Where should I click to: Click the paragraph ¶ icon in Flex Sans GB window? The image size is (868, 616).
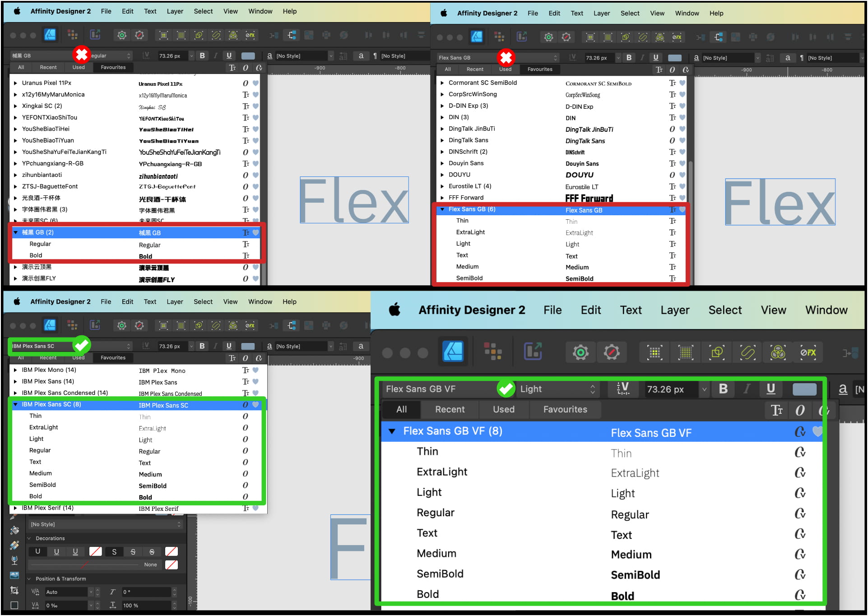click(802, 58)
